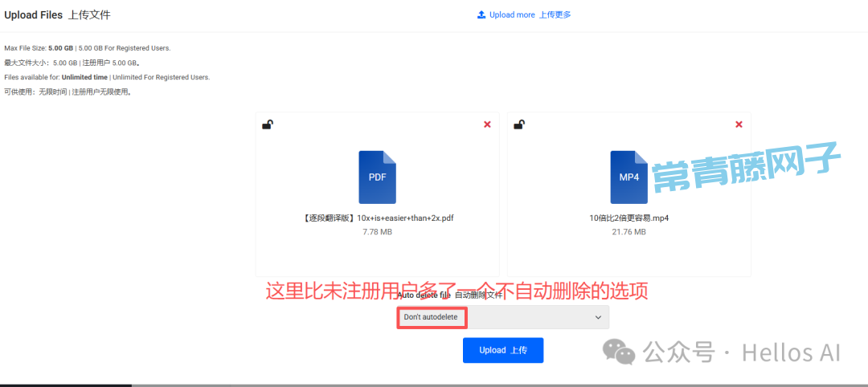Click the chevron arrow of autodelete dropdown
Viewport: 868px width, 387px height.
(x=598, y=318)
